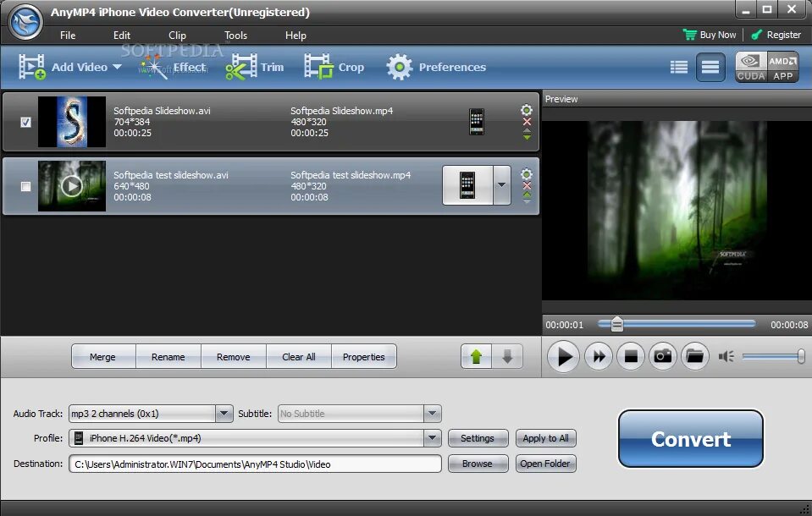Expand the Add Video dropdown arrow
The image size is (812, 516).
point(117,68)
